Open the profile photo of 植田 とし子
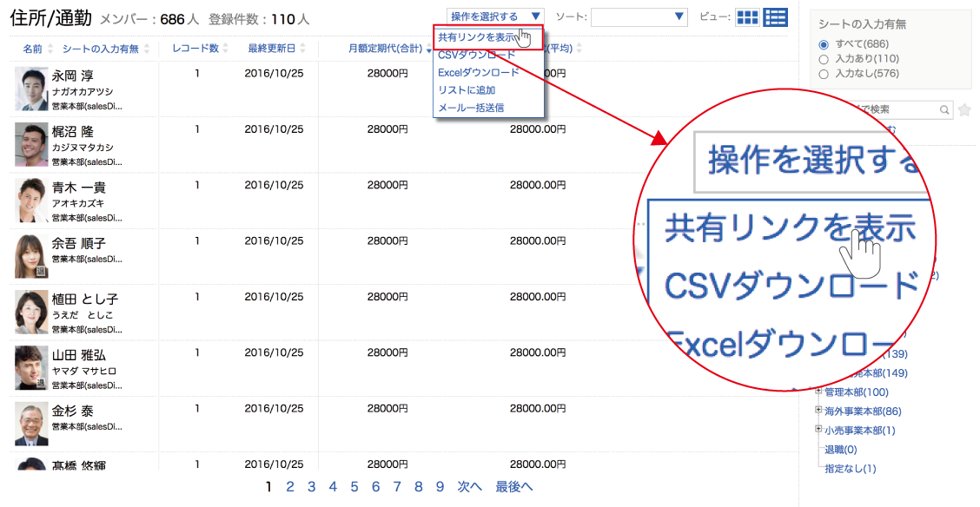The image size is (980, 507). pos(31,313)
